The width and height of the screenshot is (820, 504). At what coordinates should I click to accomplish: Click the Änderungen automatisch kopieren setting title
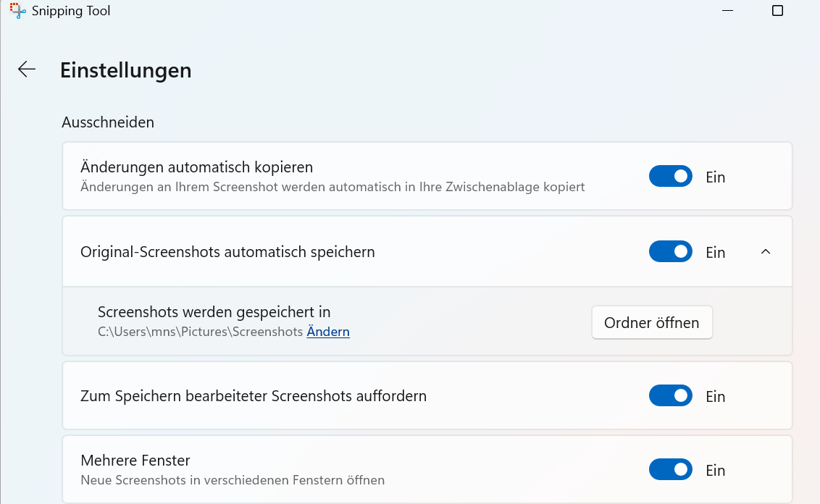tap(196, 167)
